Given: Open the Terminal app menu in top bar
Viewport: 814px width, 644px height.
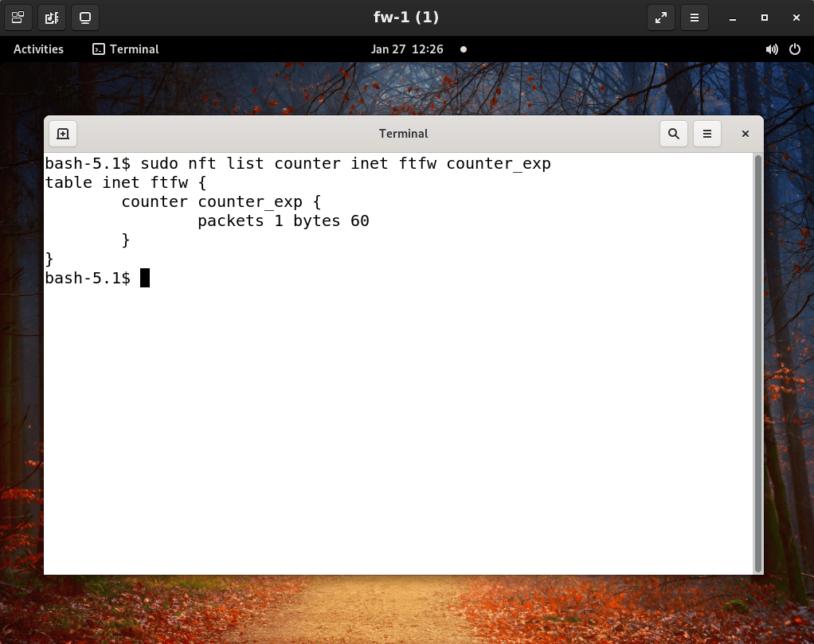Looking at the screenshot, I should 126,49.
